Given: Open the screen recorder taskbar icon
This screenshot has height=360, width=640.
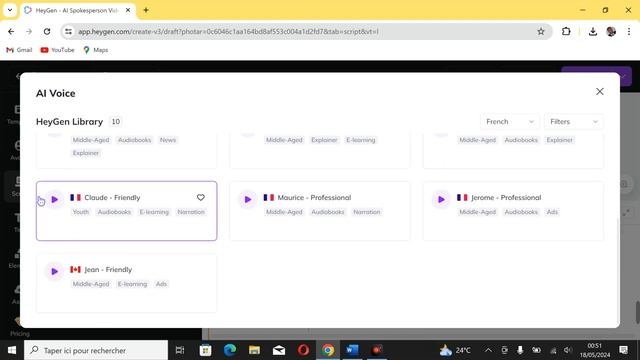Looking at the screenshot, I should click(x=377, y=350).
